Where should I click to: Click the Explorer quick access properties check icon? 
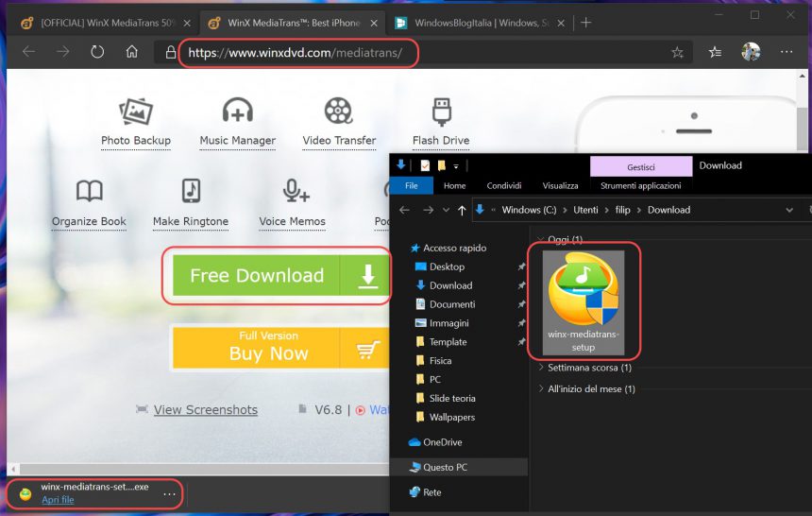[425, 165]
